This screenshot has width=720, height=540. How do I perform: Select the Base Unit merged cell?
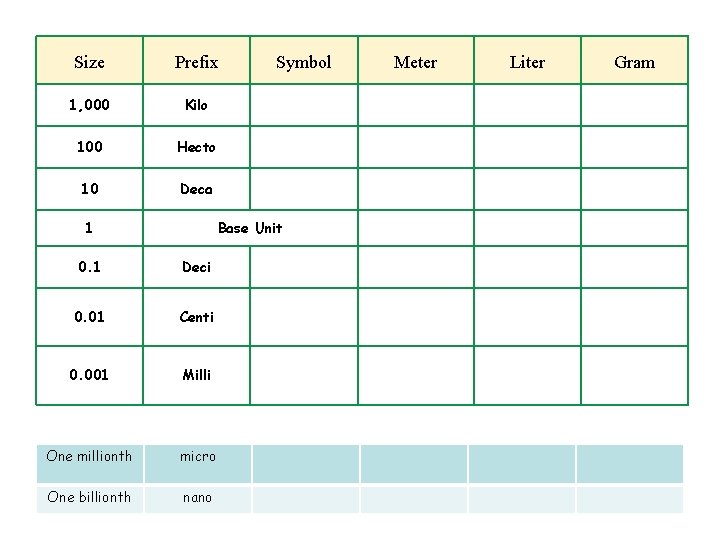250,228
